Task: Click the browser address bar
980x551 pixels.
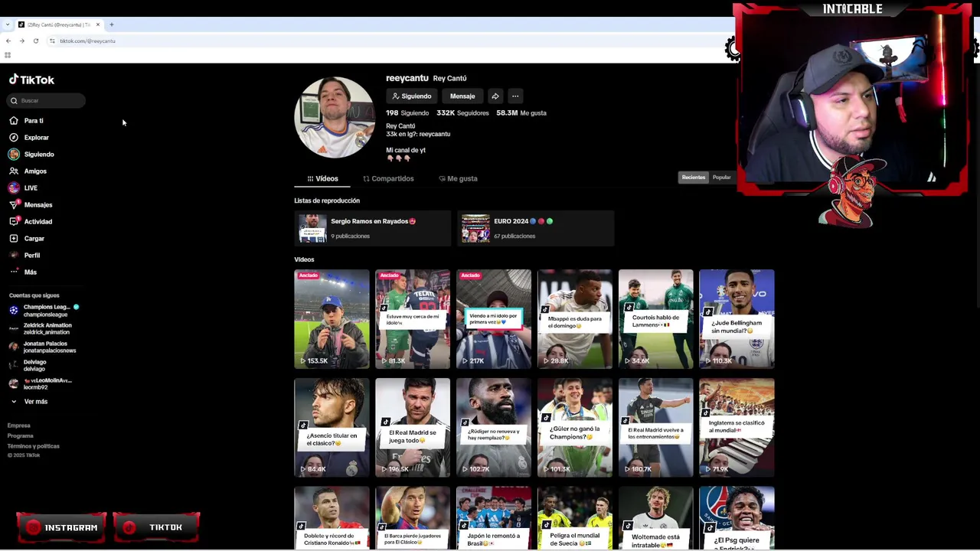Action: click(383, 41)
